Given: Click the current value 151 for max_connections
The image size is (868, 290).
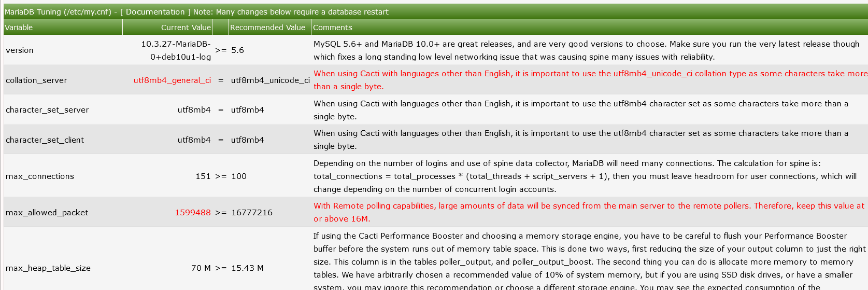Looking at the screenshot, I should pyautogui.click(x=203, y=176).
